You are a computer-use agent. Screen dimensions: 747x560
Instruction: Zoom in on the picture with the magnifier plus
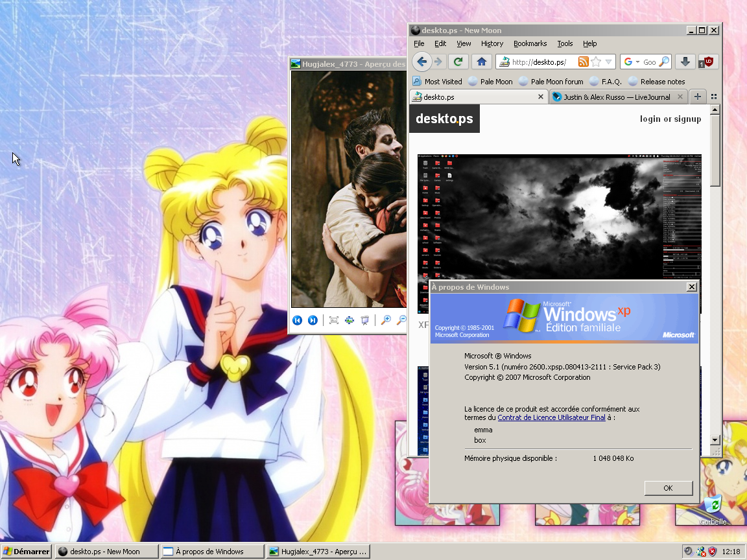386,320
